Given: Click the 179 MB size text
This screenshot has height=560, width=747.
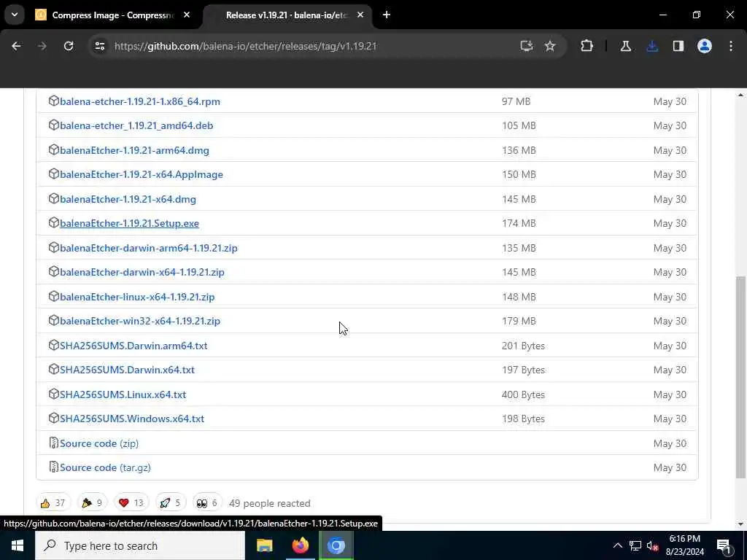Looking at the screenshot, I should (519, 321).
